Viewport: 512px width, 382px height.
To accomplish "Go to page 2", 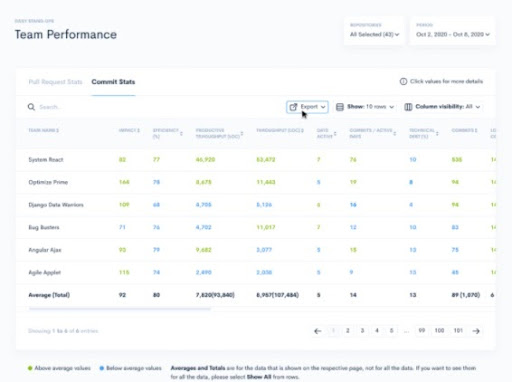I will tap(348, 331).
